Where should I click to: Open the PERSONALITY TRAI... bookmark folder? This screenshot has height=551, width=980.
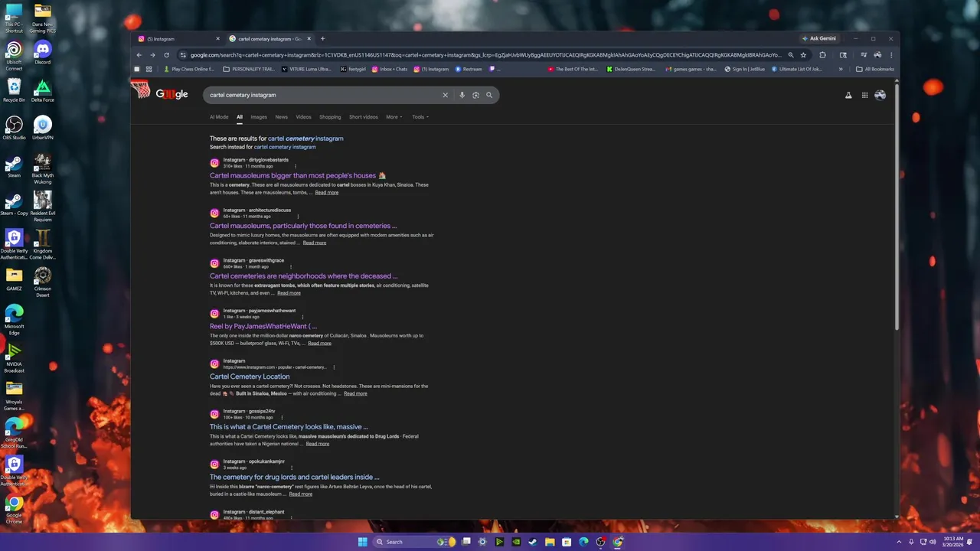[x=248, y=69]
